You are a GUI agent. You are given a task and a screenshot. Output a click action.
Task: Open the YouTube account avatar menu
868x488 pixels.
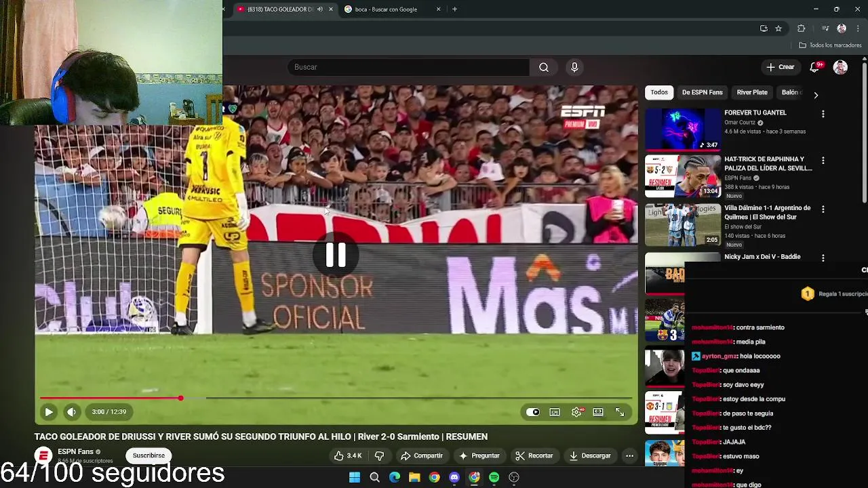[840, 67]
